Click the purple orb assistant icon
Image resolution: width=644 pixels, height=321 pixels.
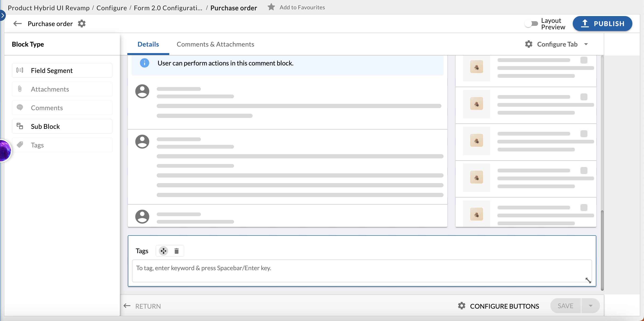4,151
